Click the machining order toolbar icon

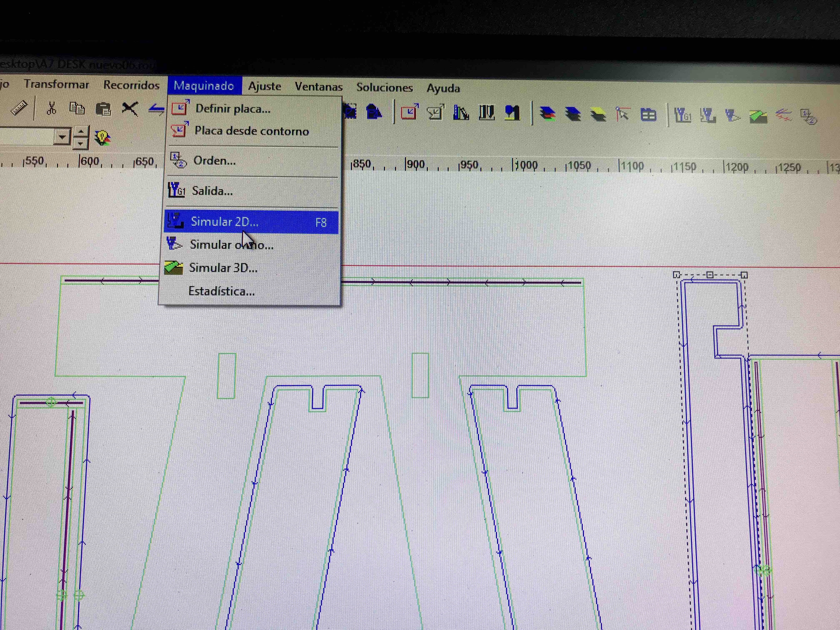click(808, 117)
